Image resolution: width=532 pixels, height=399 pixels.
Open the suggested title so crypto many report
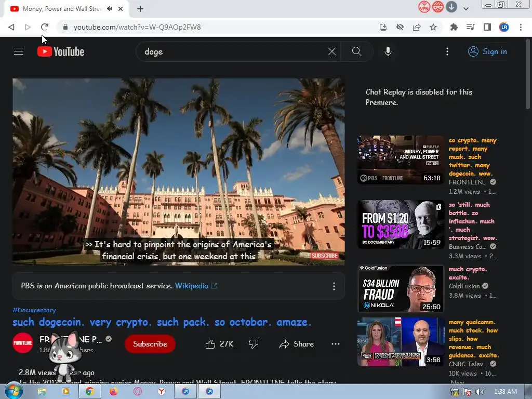473,157
